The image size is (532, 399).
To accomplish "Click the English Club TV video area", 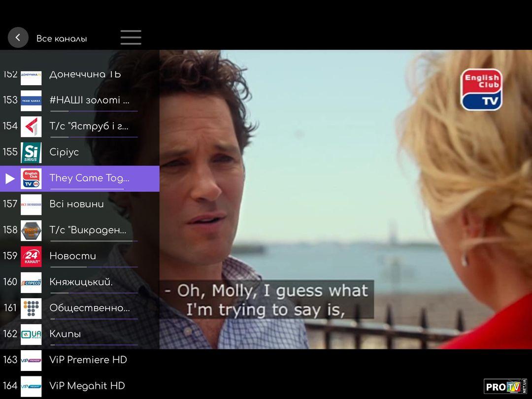I will [345, 197].
